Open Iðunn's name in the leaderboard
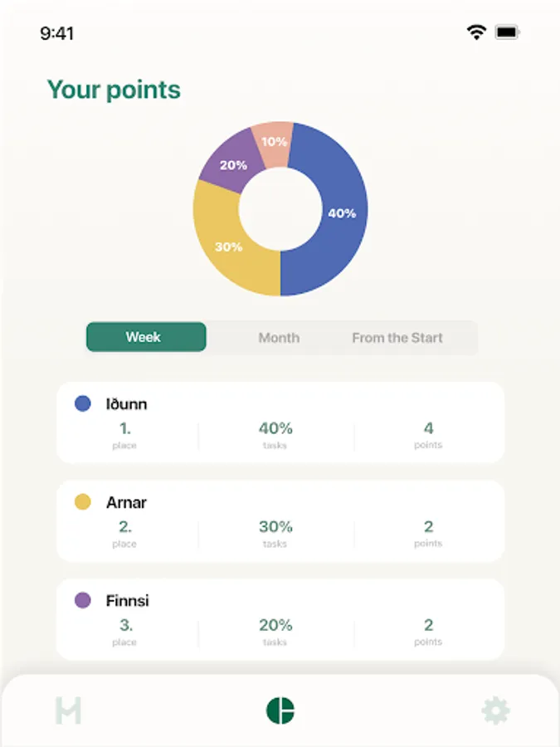 pos(127,404)
